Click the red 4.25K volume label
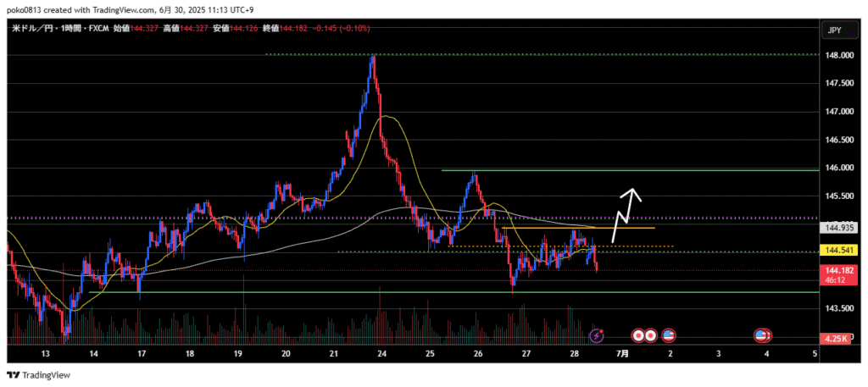Screen dimensions: 868x387 (840, 340)
